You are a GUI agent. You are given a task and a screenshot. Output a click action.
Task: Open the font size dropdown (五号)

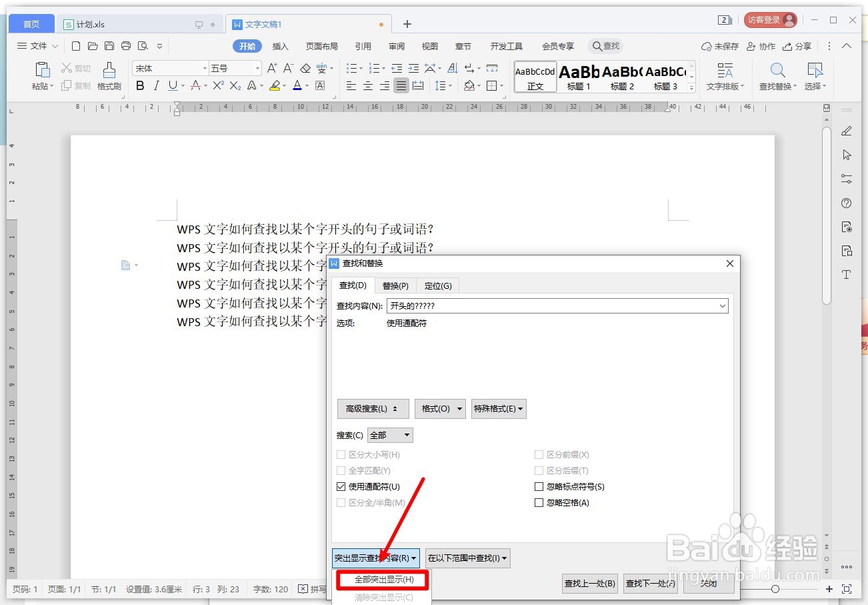[x=257, y=68]
